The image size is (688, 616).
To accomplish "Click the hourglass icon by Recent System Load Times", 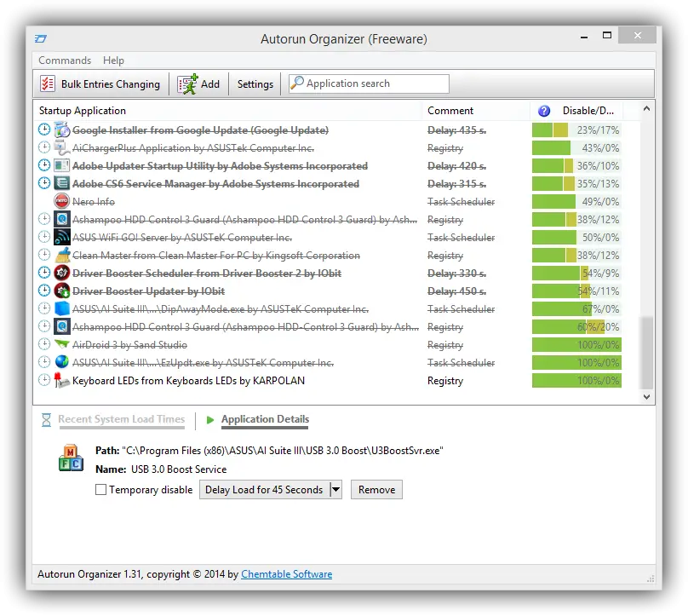I will click(46, 420).
